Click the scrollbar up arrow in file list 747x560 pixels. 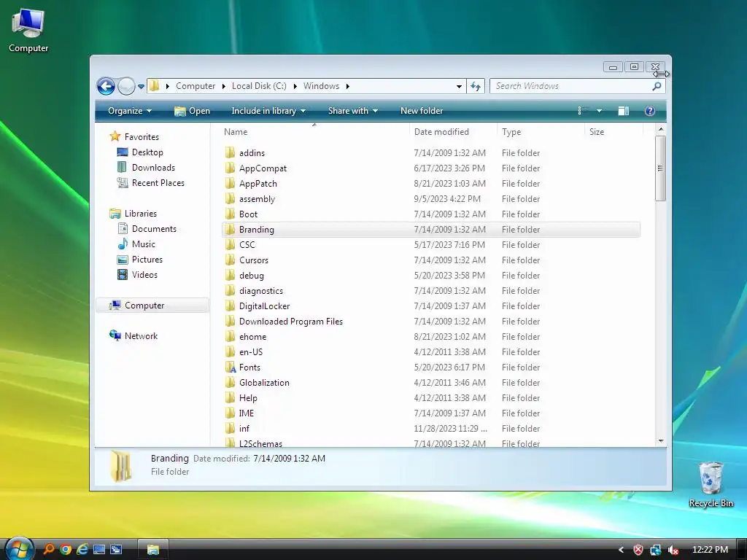(x=661, y=129)
